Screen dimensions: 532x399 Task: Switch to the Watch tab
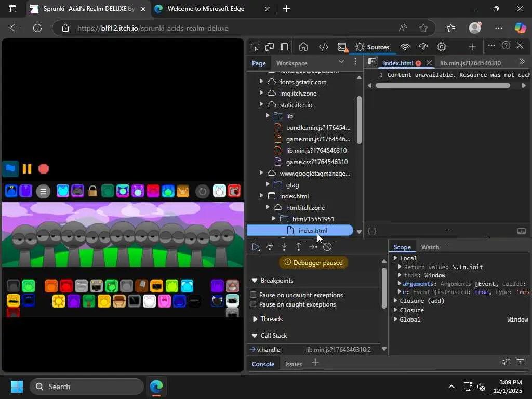[430, 247]
